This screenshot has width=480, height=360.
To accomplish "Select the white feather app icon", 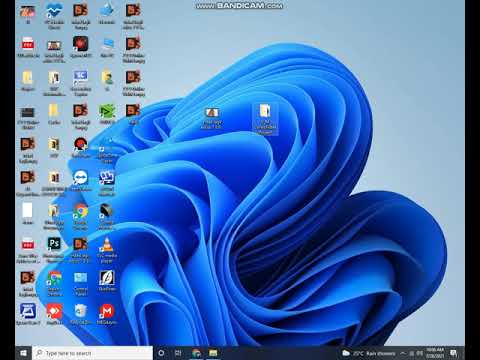I will 107,278.
